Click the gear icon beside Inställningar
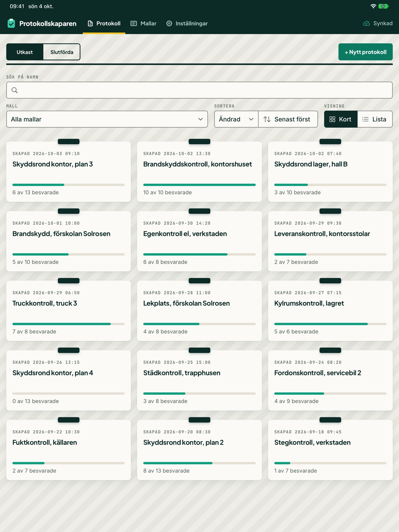399x532 pixels. click(x=169, y=24)
